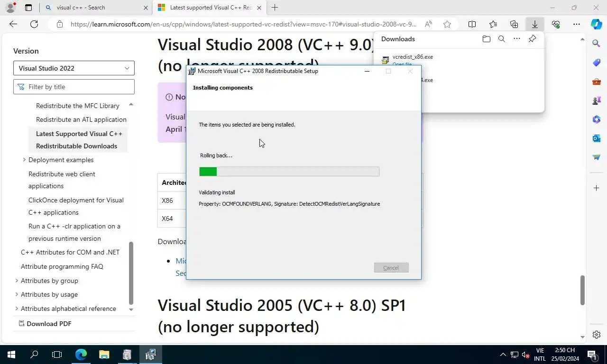Open ClickOnce deployment for Visual C++ applications
Image resolution: width=607 pixels, height=364 pixels.
(76, 206)
